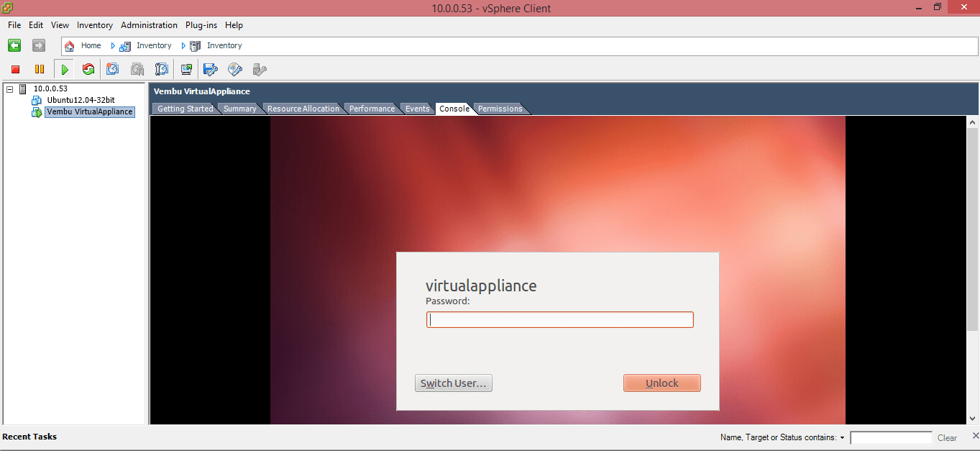
Task: Launch the virtual machine console window
Action: [186, 68]
